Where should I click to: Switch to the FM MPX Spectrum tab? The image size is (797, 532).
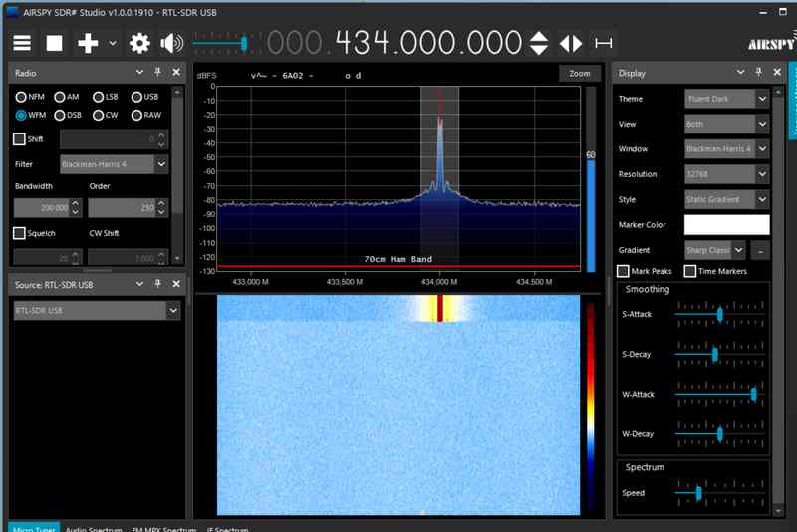pyautogui.click(x=163, y=528)
